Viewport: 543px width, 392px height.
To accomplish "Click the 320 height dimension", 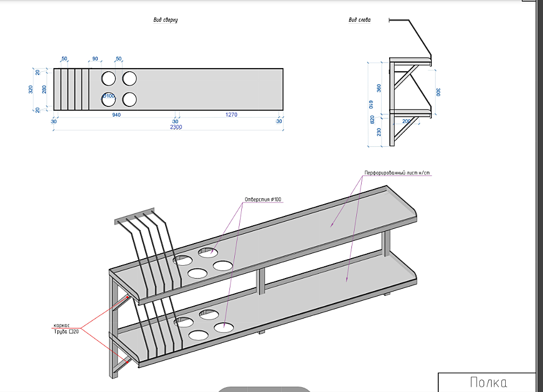I will point(31,89).
